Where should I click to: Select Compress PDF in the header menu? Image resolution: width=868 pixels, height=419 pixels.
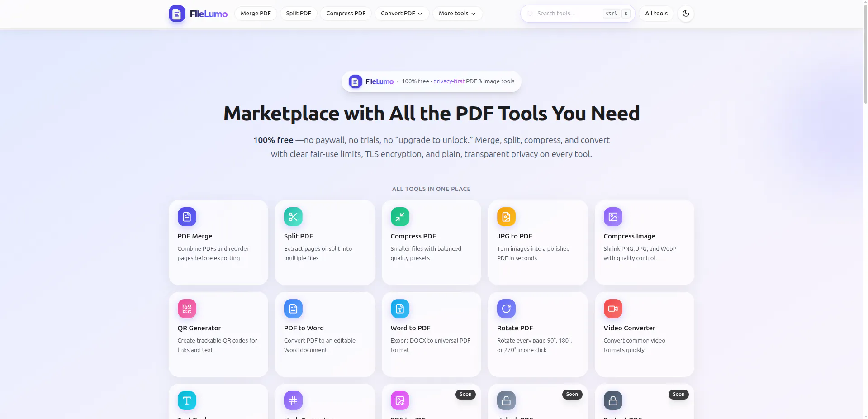point(346,14)
